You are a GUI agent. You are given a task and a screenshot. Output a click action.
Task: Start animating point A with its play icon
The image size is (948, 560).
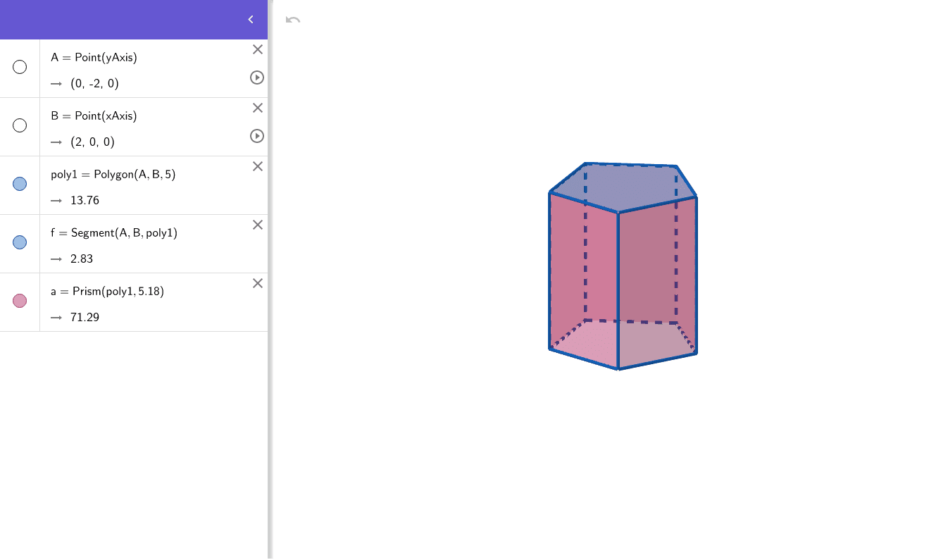point(257,77)
